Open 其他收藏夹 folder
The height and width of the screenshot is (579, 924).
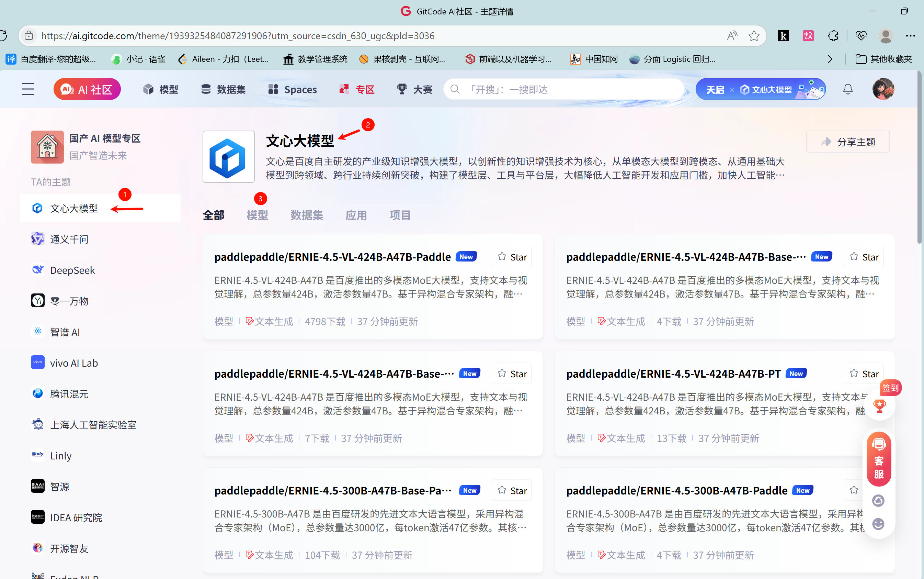(883, 59)
